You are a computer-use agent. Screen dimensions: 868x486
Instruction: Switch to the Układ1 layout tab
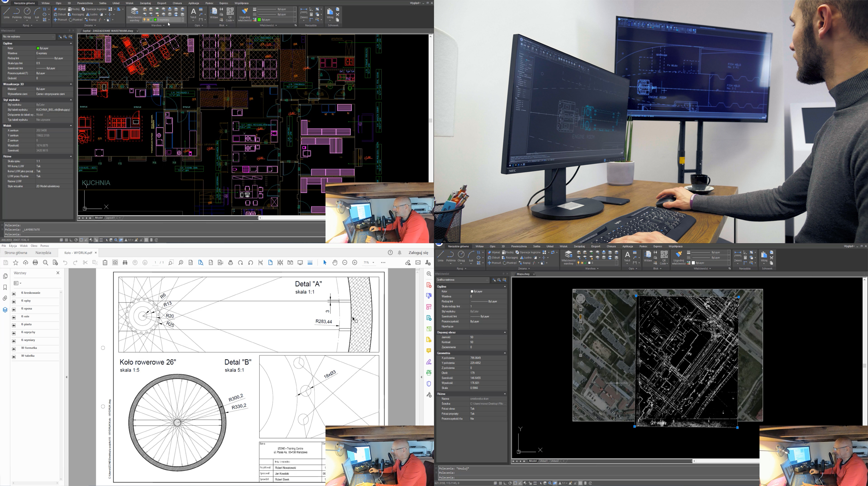[x=543, y=461]
